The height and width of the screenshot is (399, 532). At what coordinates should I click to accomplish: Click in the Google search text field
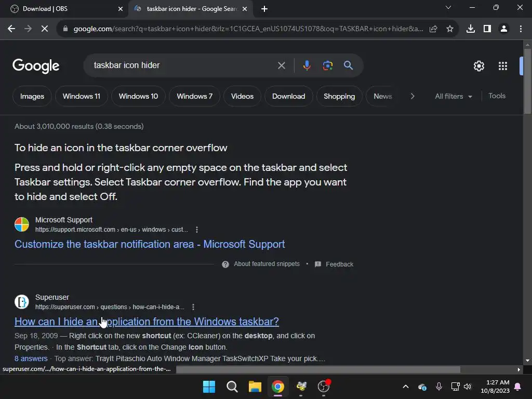click(183, 65)
